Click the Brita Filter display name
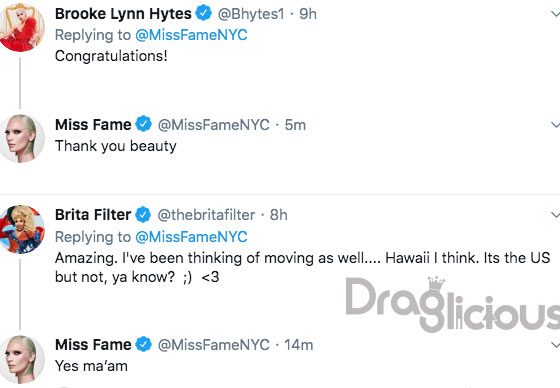This screenshot has height=388, width=560. [93, 215]
